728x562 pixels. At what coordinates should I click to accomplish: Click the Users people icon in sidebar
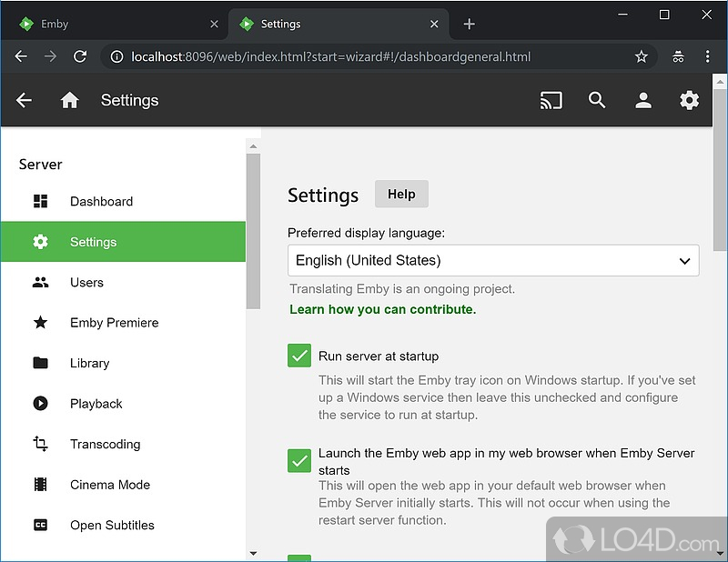40,282
